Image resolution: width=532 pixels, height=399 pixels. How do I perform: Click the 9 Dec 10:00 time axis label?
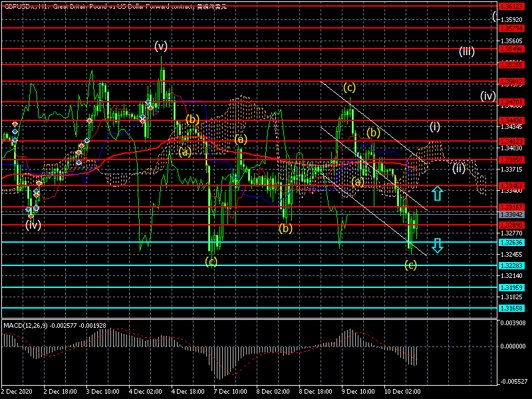coord(358,392)
